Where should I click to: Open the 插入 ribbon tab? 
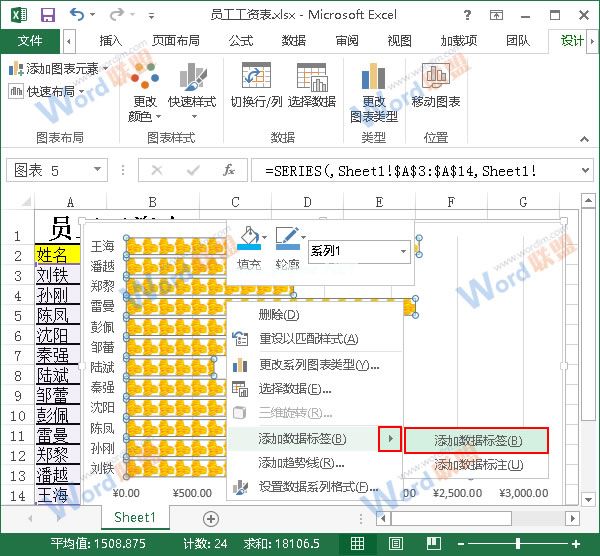110,41
